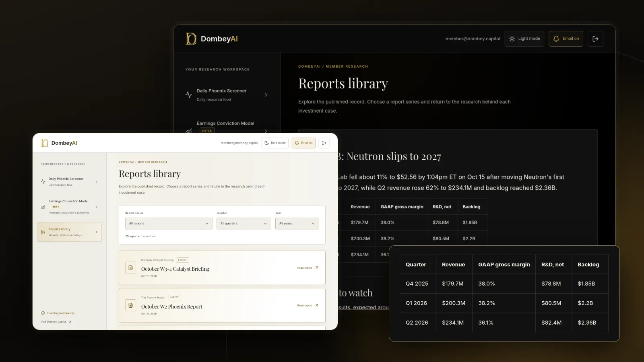Toggle Email on in the light window
This screenshot has height=362, width=644.
303,143
